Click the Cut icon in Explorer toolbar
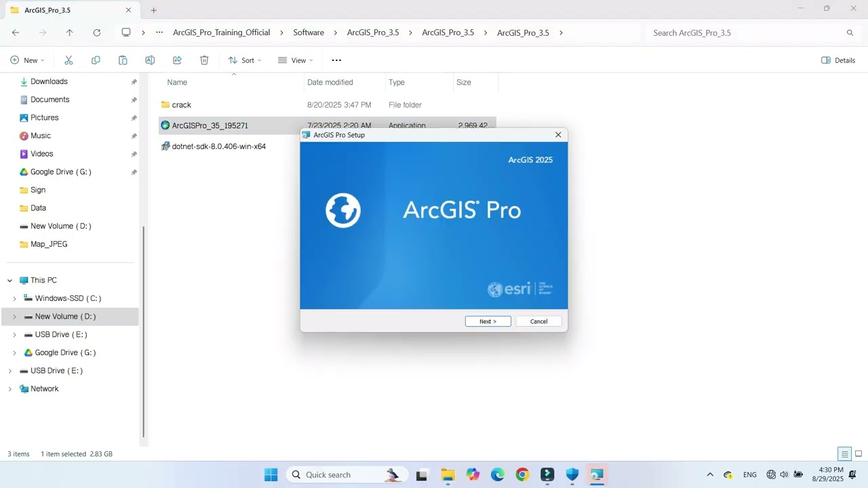The width and height of the screenshot is (868, 488). click(x=68, y=60)
